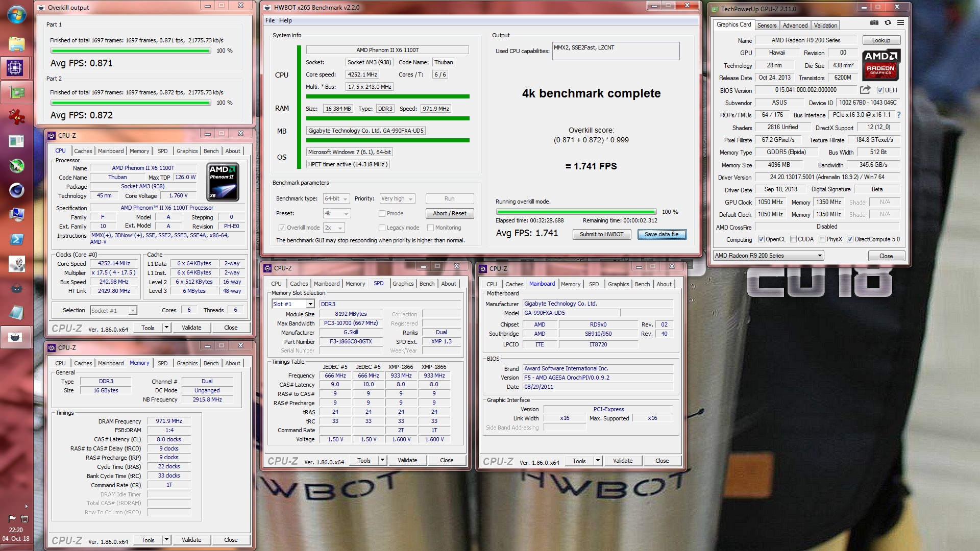Click the GPU-Z refresh icon
Image resolution: width=980 pixels, height=551 pixels.
[888, 23]
